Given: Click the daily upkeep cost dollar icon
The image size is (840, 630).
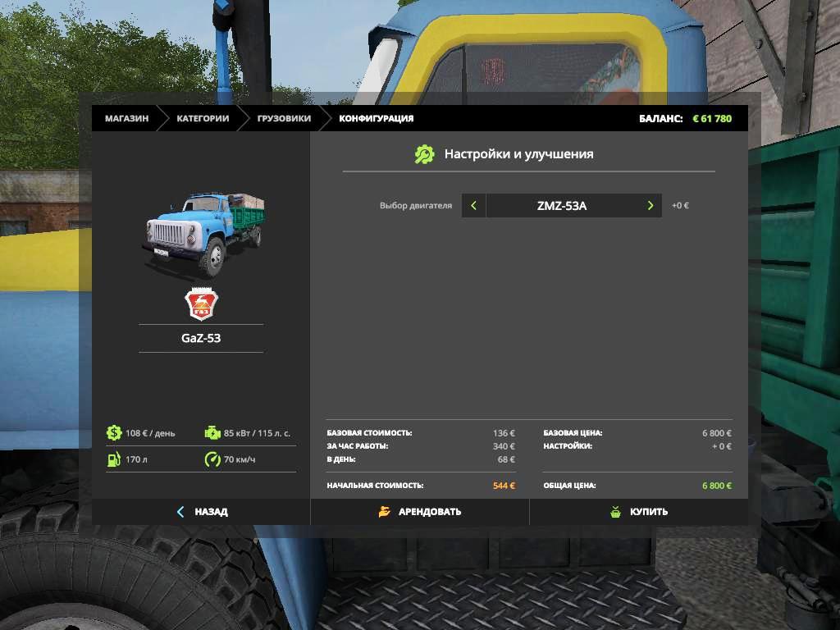Looking at the screenshot, I should tap(114, 433).
